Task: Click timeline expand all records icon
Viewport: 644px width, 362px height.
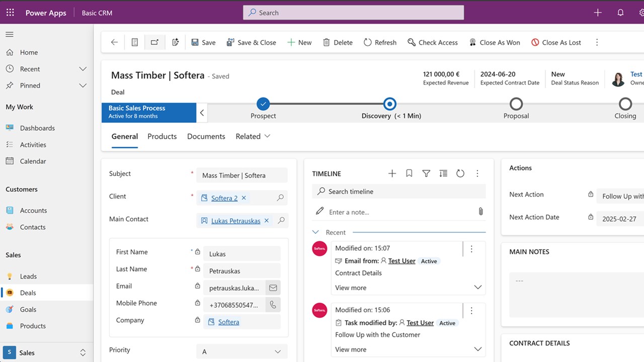Action: [x=443, y=173]
